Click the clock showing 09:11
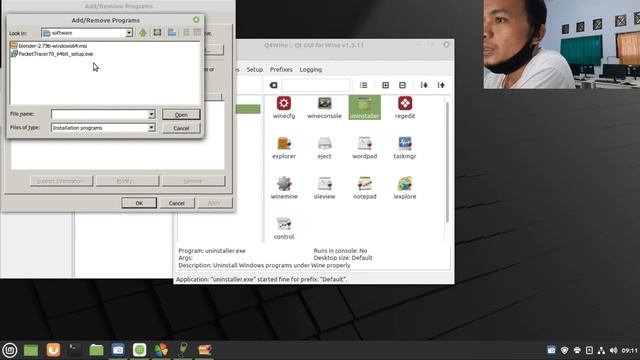 629,350
